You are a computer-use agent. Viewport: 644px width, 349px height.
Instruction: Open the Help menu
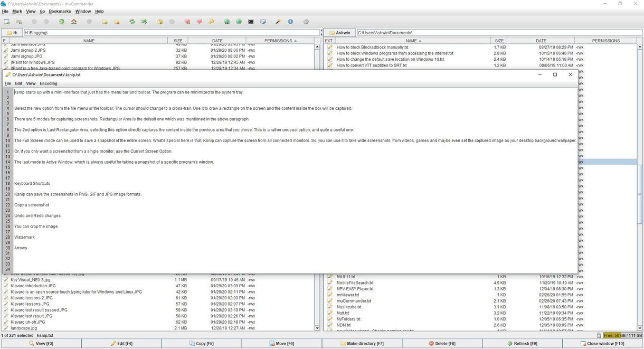coord(99,11)
